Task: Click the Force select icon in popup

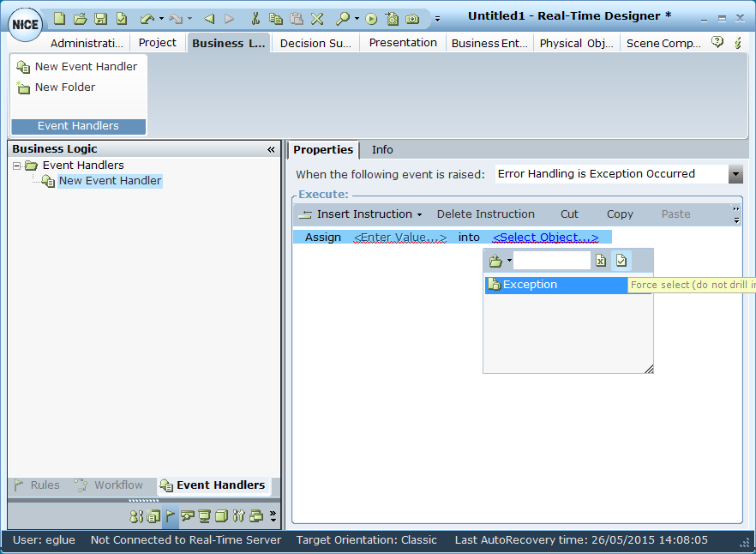Action: (621, 261)
